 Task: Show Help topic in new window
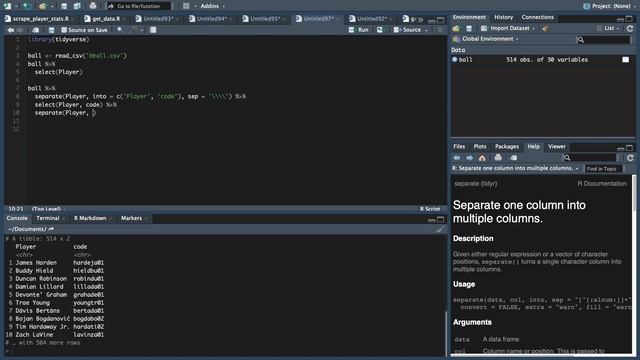tap(513, 158)
